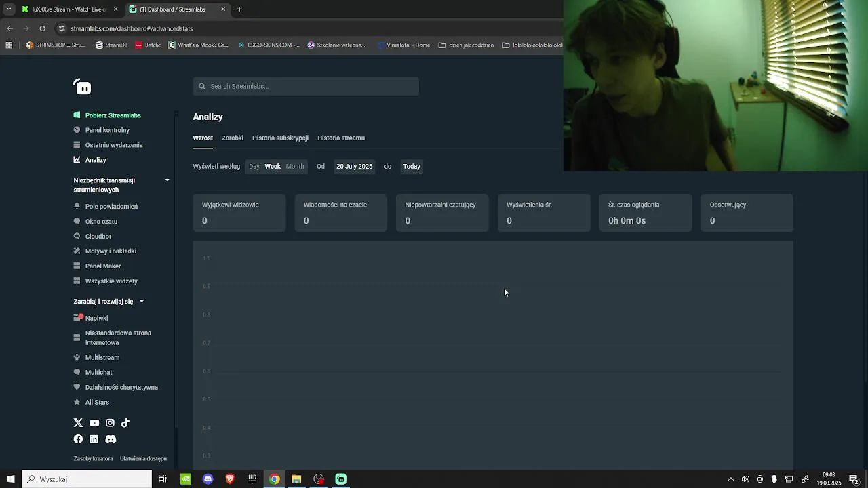Click the All Stars star icon
This screenshot has height=488, width=868.
pyautogui.click(x=77, y=402)
